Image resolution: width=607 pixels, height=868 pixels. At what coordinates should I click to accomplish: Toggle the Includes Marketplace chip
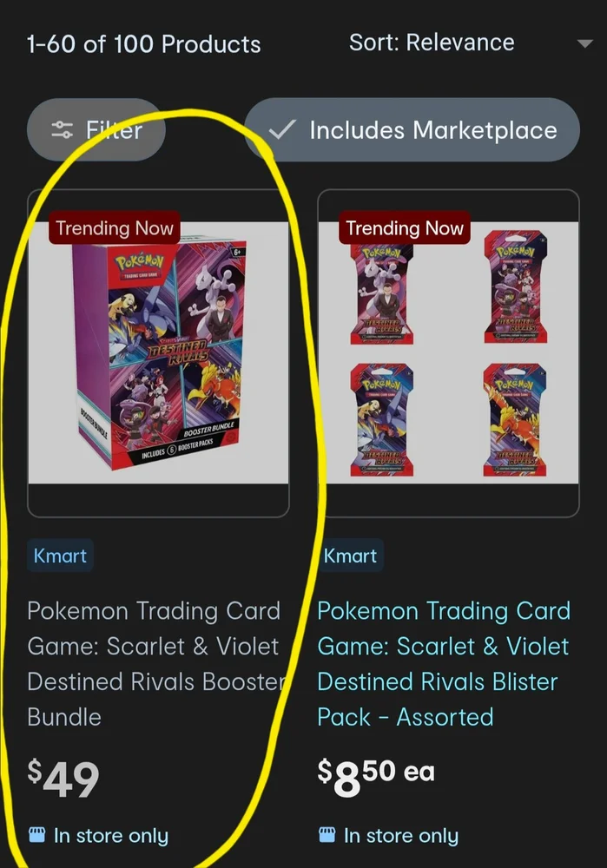(412, 130)
